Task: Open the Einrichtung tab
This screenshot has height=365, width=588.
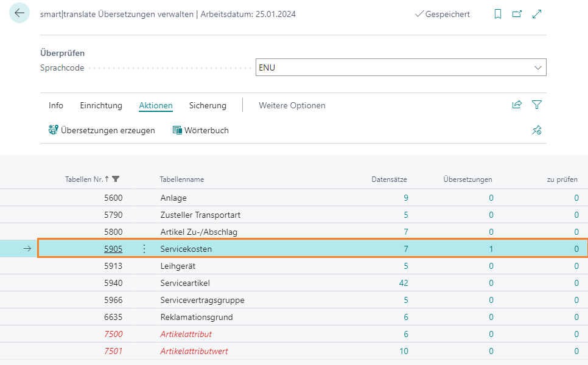Action: pyautogui.click(x=101, y=106)
